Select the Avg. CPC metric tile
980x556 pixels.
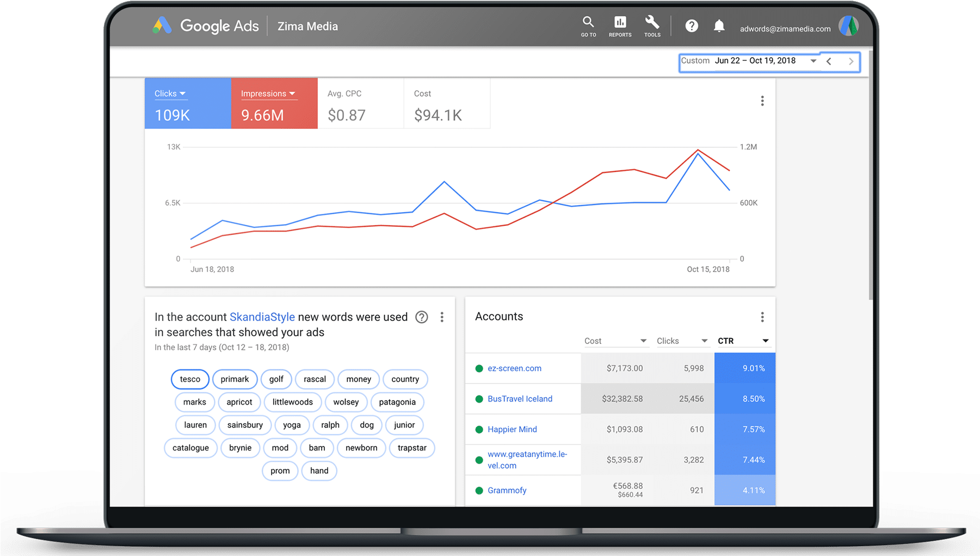(360, 104)
